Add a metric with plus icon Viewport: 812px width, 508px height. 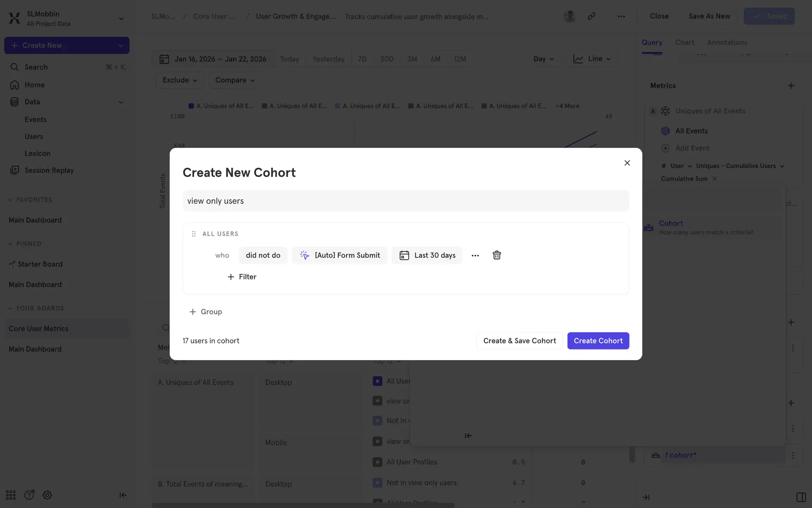791,86
